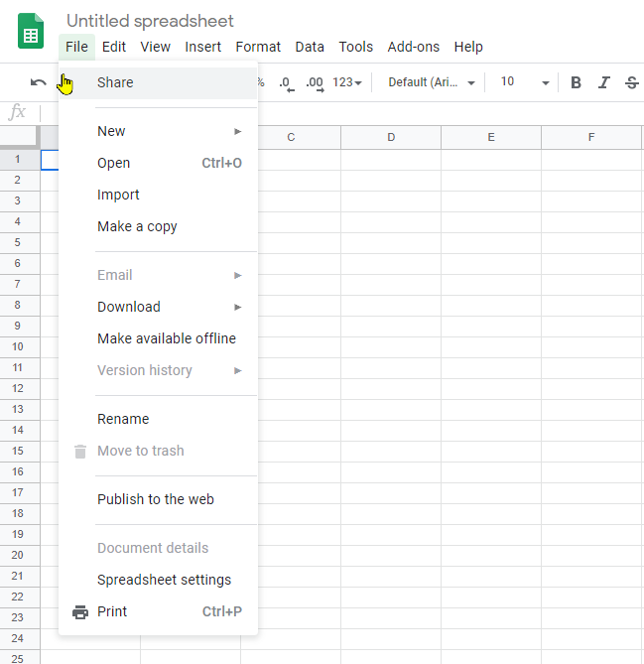Open the Add-ons menu
The width and height of the screenshot is (644, 664).
point(413,47)
